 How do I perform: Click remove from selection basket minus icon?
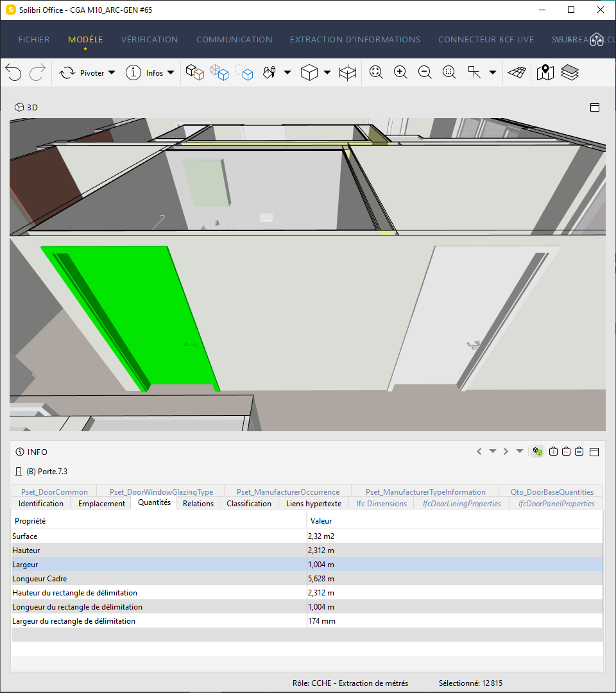(x=566, y=451)
